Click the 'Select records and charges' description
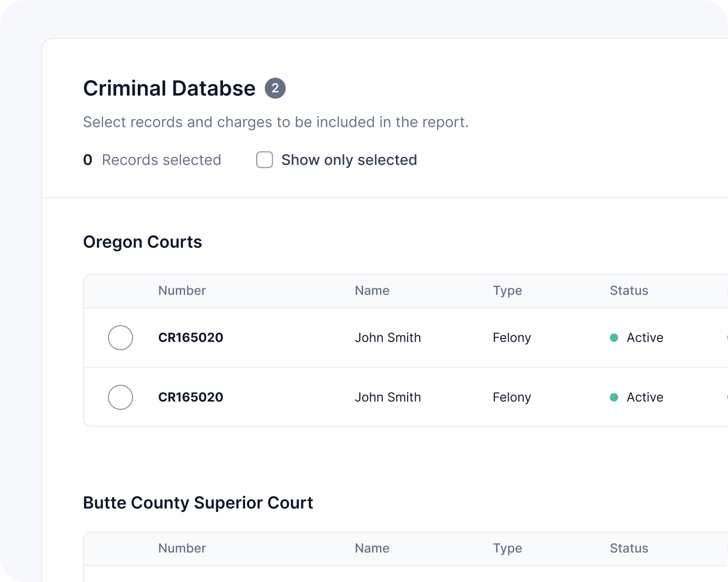728x582 pixels. pos(276,122)
